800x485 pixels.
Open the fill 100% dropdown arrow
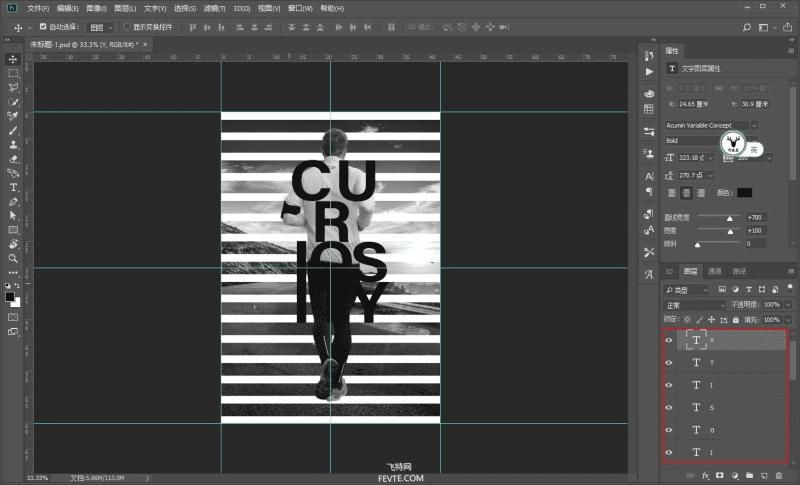coord(788,320)
